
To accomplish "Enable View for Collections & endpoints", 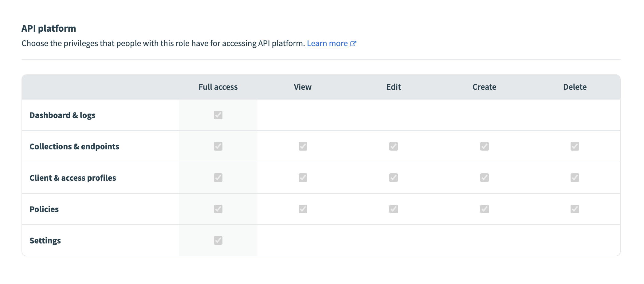I will pyautogui.click(x=303, y=146).
